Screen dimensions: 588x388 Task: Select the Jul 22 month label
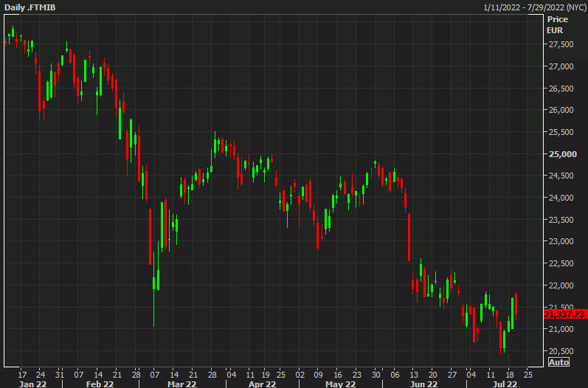(x=503, y=384)
